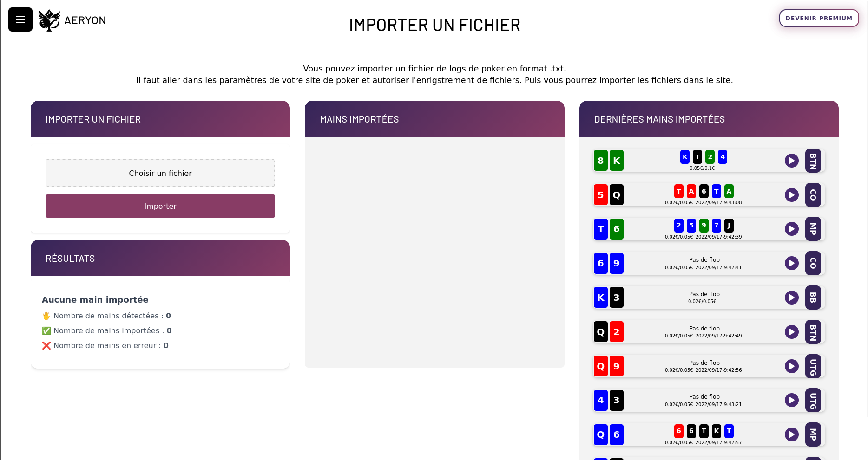Viewport: 868px width, 460px height.
Task: Play the K-3 hand with no flop
Action: (791, 298)
